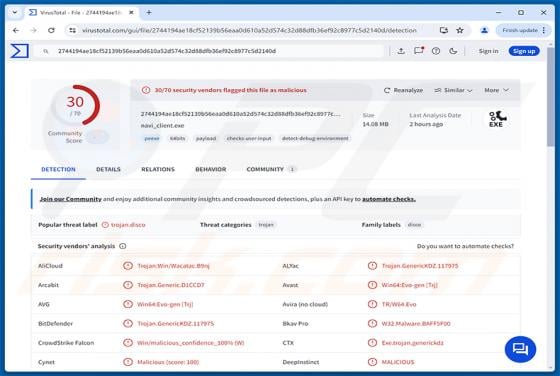Open the tab search dropdown arrow

tap(15, 12)
